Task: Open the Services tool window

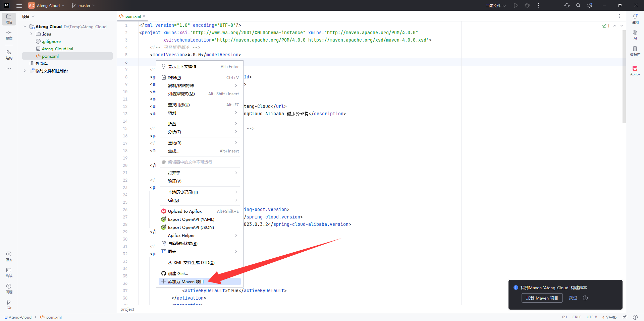Action: click(x=9, y=256)
